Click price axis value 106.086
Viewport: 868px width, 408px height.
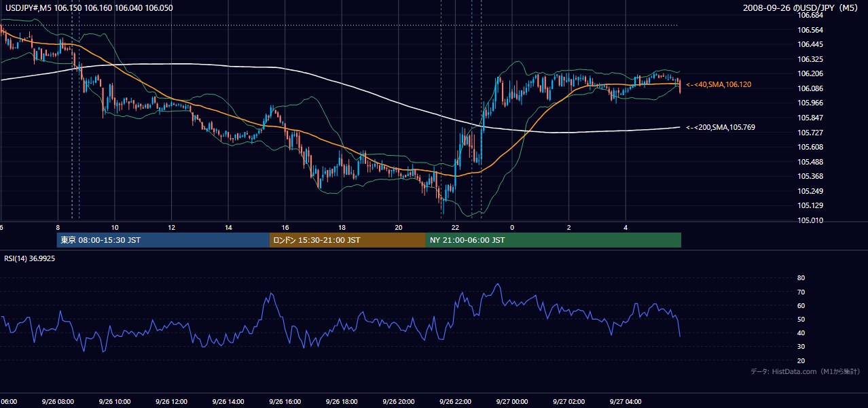pos(810,88)
